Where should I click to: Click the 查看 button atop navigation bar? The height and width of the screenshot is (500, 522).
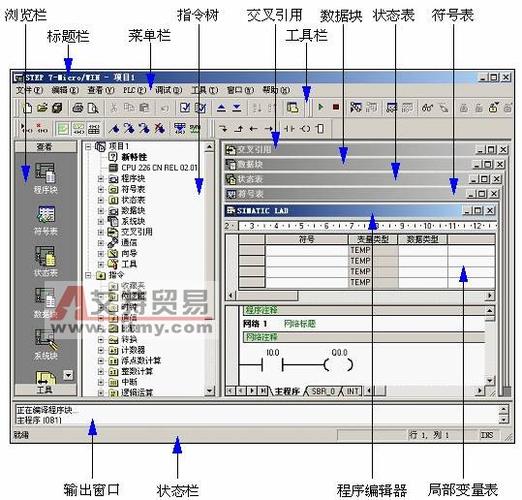point(45,147)
